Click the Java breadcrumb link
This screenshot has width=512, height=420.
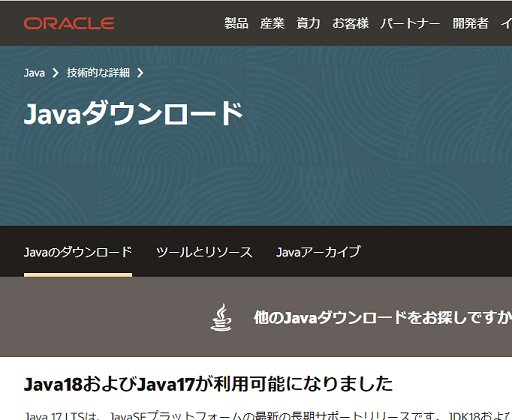(34, 73)
